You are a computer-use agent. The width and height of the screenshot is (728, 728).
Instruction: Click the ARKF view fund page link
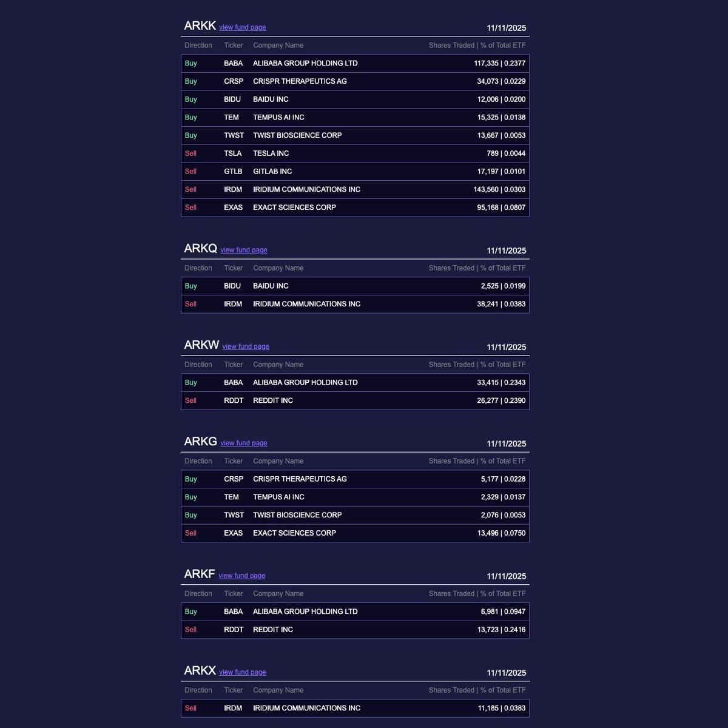tap(241, 576)
